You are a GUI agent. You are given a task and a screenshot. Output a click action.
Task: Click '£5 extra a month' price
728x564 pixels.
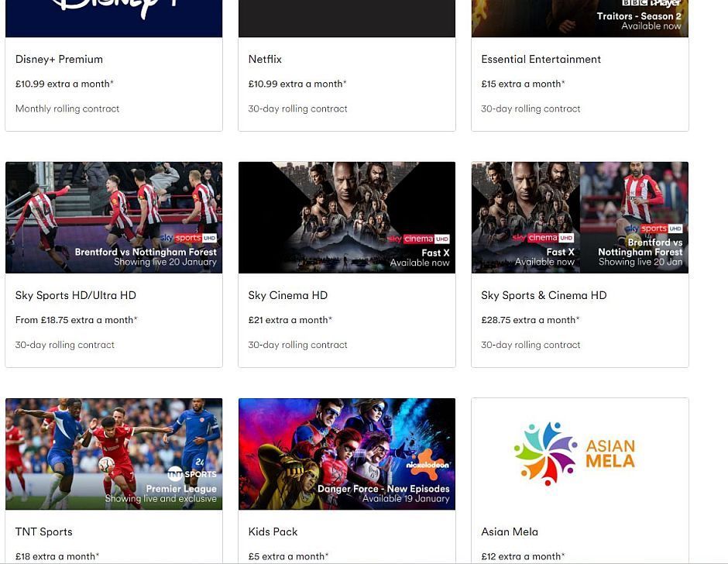tap(288, 556)
